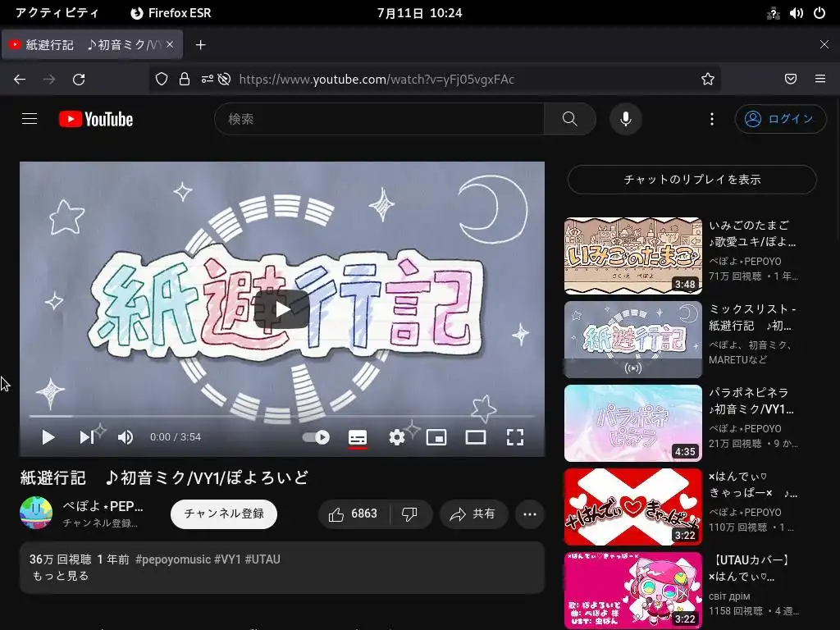Viewport: 840px width, 630px height.
Task: Open パラポネピネラ video thumbnail
Action: click(632, 423)
